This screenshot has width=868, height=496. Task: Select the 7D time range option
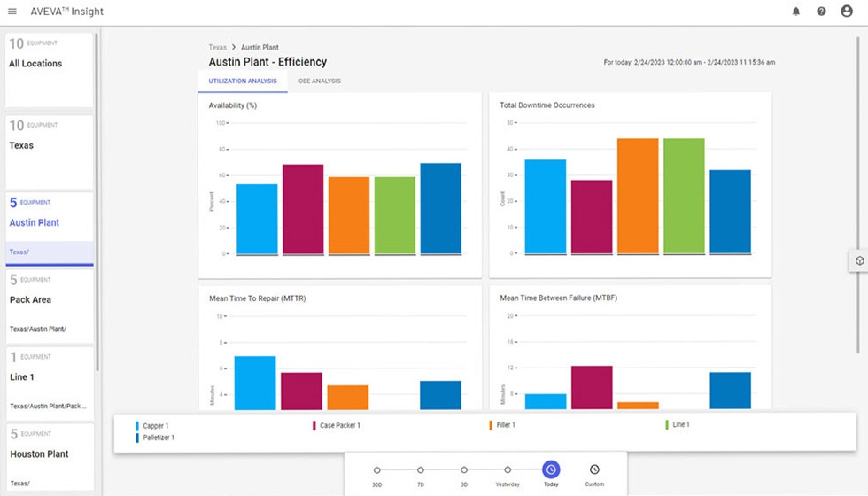[421, 470]
